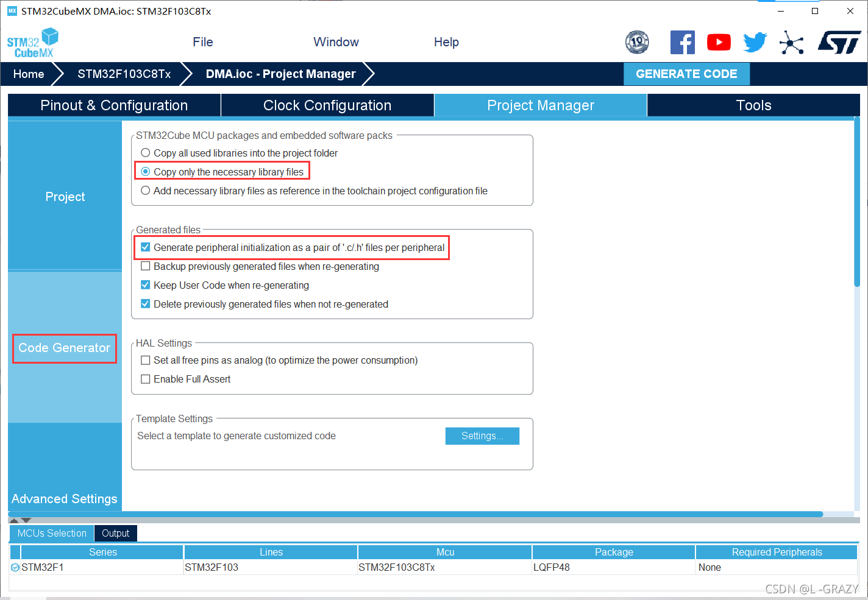Open the Project side section
This screenshot has height=600, width=868.
point(65,197)
